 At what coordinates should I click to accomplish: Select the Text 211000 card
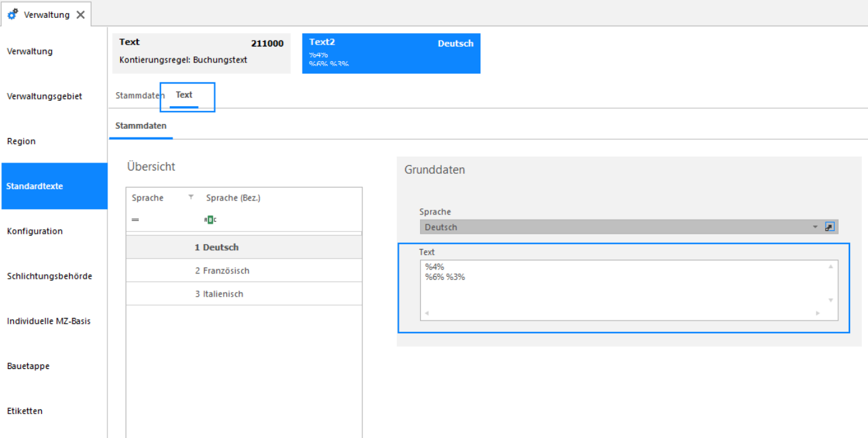(201, 53)
